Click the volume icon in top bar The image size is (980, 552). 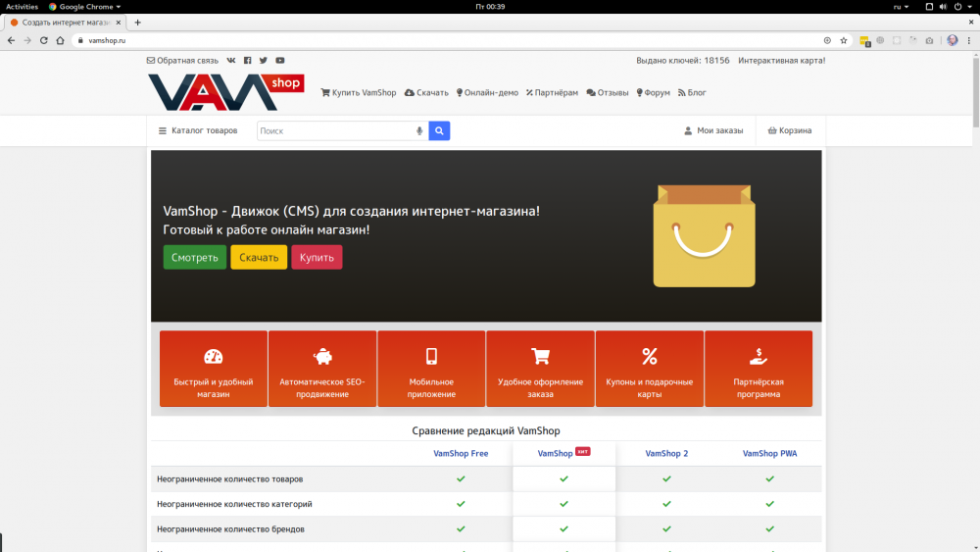(x=943, y=6)
